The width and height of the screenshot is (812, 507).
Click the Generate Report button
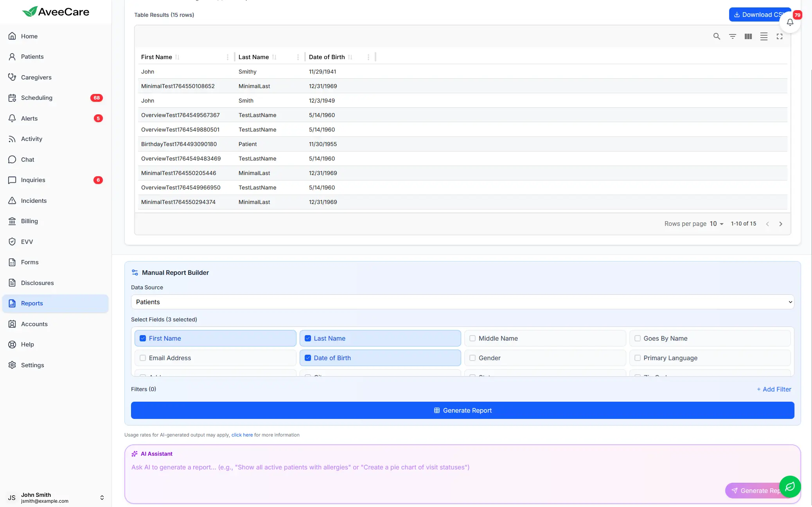(462, 410)
